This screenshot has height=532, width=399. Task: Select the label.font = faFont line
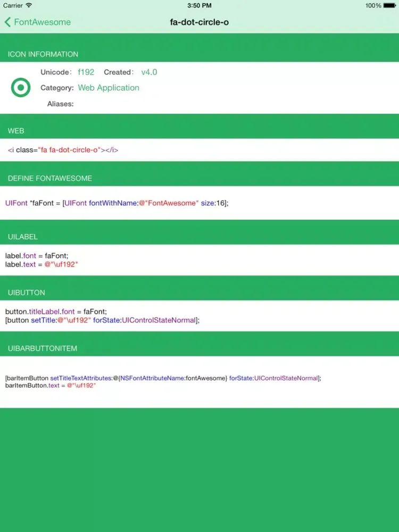click(x=37, y=256)
